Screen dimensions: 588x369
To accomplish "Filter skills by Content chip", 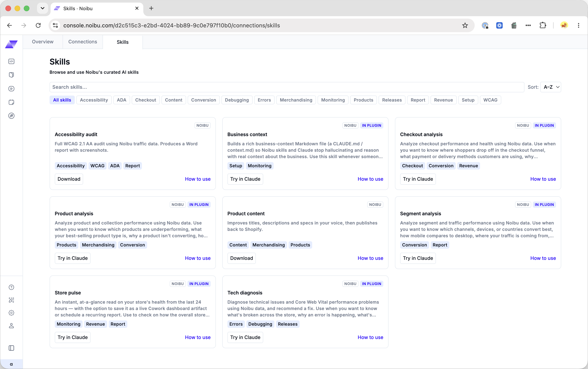I will [x=174, y=100].
